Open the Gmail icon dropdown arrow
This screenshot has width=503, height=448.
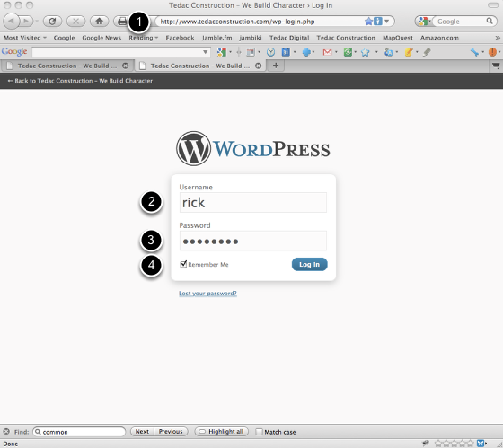[x=336, y=52]
